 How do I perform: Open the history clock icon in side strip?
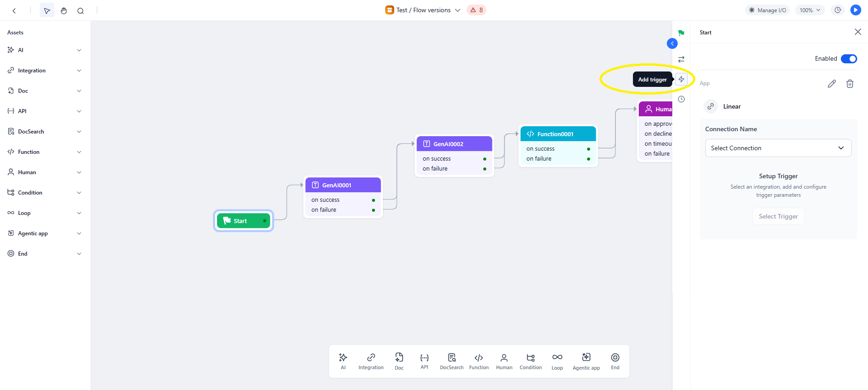click(681, 99)
